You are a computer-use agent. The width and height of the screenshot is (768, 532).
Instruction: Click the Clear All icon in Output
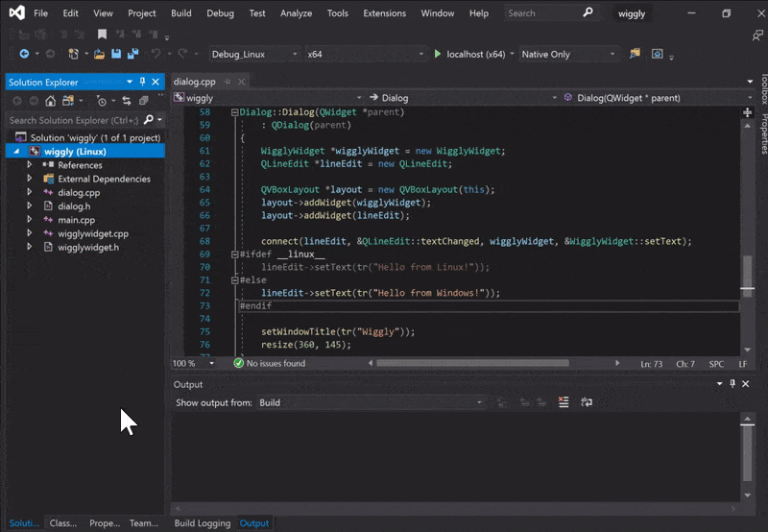[564, 402]
